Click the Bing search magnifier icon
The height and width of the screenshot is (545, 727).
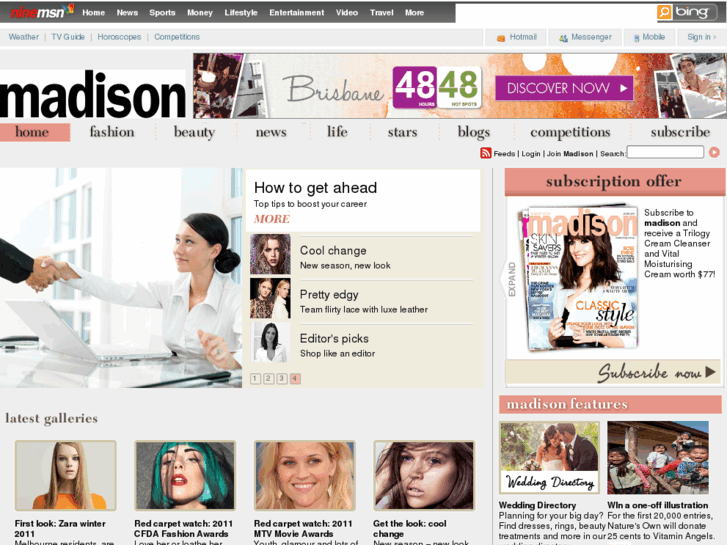664,12
